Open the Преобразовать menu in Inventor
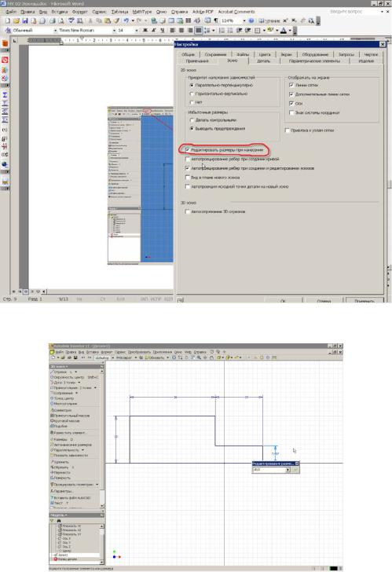This screenshot has height=572, width=392. 139,352
